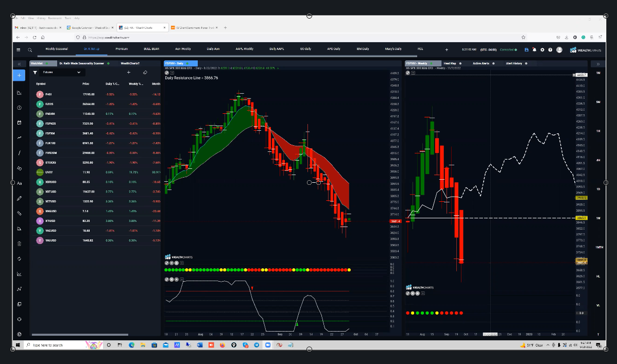Click the workspace tabs horizontal scrollbar

[x=226, y=56]
